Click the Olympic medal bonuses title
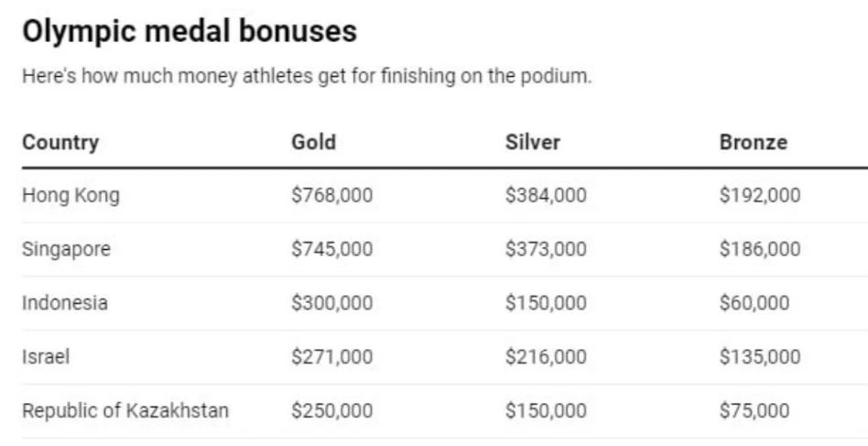This screenshot has width=868, height=446. [x=189, y=32]
